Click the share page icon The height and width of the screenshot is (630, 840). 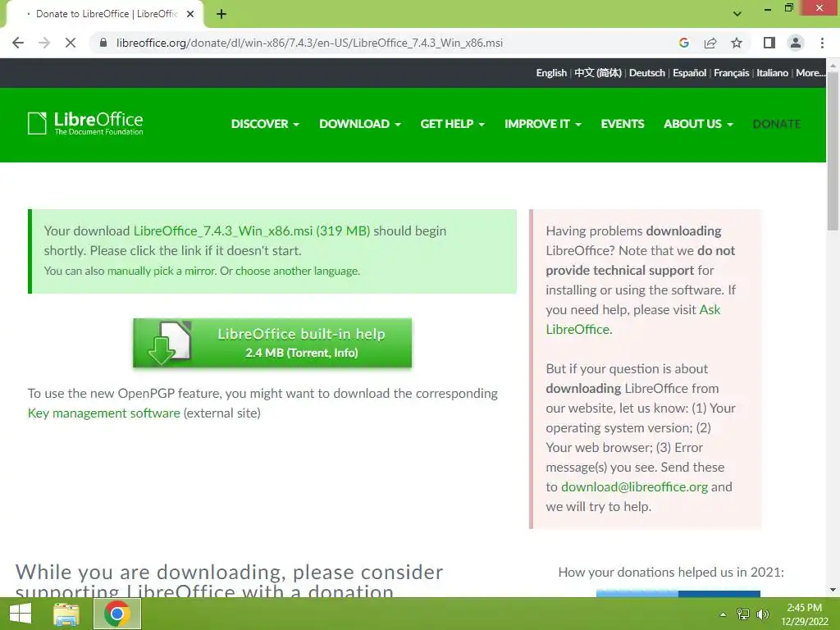(710, 43)
